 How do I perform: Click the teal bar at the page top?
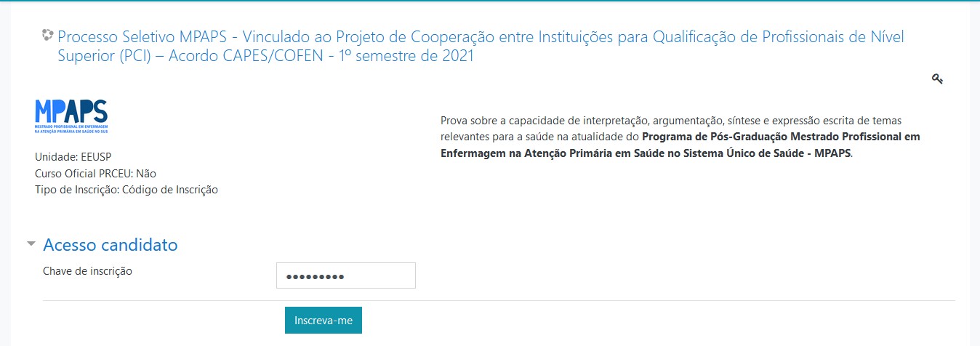click(x=490, y=1)
